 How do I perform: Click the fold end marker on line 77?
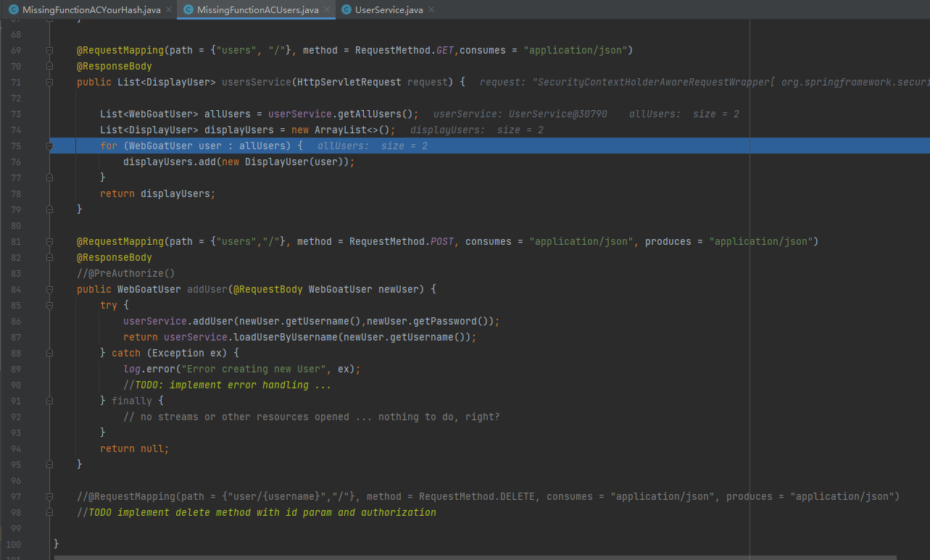[x=49, y=178]
